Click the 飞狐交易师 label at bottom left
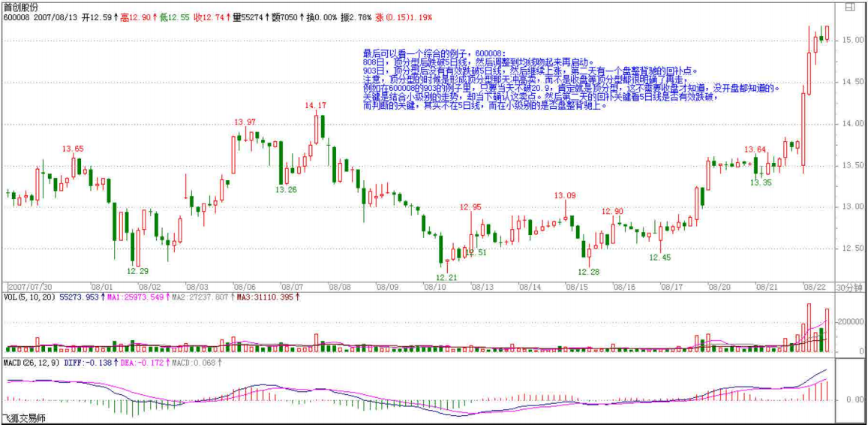Image resolution: width=868 pixels, height=425 pixels. tap(23, 417)
